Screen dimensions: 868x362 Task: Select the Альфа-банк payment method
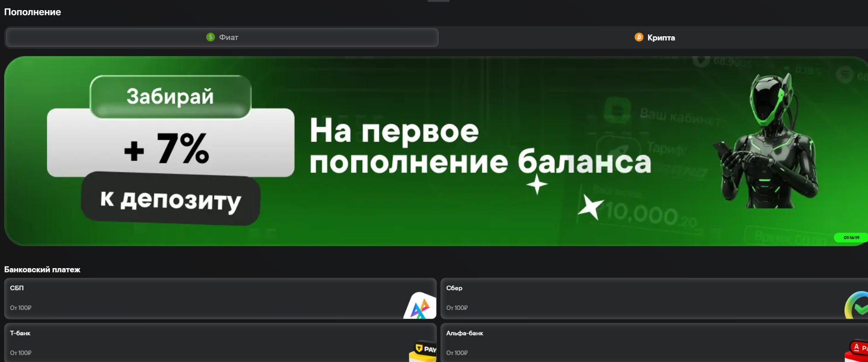tap(654, 342)
